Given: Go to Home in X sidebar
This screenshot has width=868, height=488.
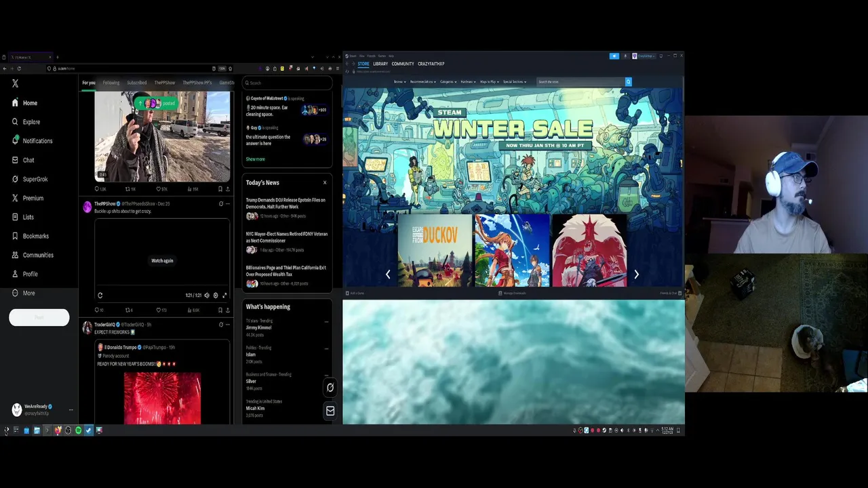Looking at the screenshot, I should [24, 103].
